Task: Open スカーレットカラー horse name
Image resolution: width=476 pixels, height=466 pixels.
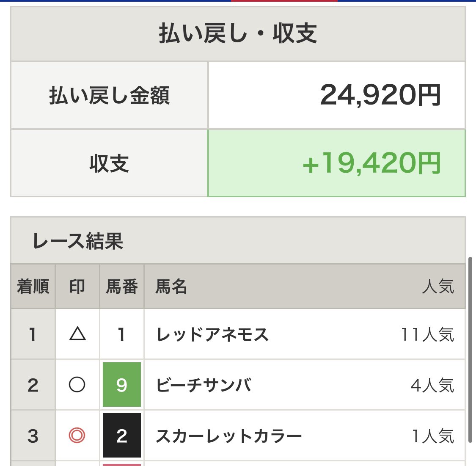Action: point(228,436)
